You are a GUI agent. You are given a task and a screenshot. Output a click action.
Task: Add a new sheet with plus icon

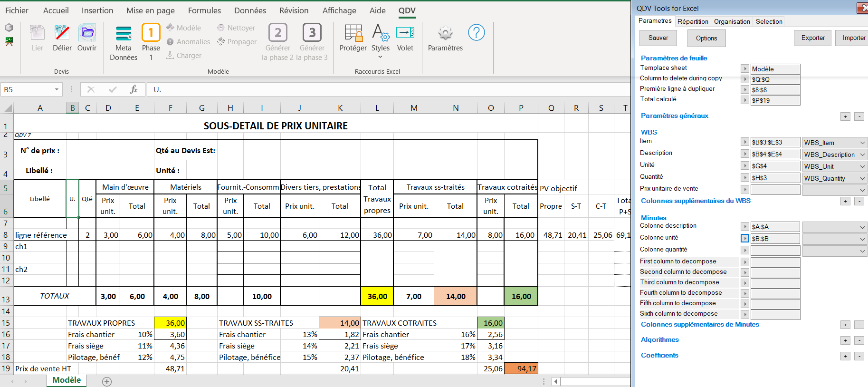coord(107,381)
